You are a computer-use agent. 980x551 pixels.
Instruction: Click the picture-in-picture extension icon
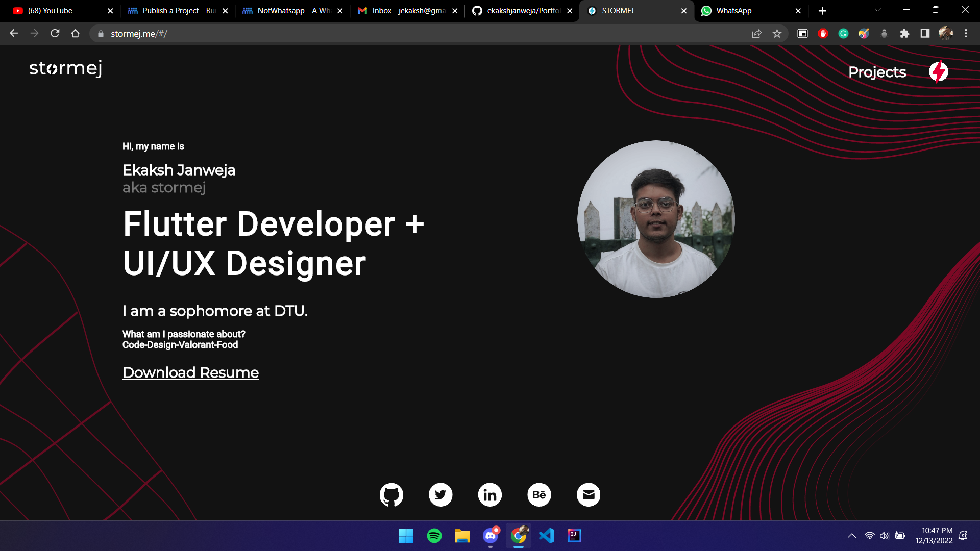pyautogui.click(x=802, y=34)
